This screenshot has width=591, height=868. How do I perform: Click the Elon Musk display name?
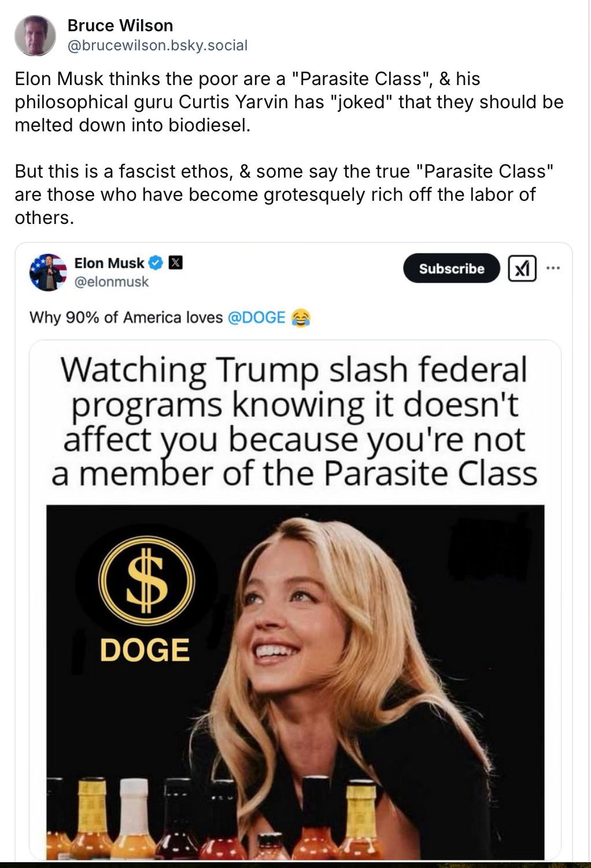(x=109, y=263)
